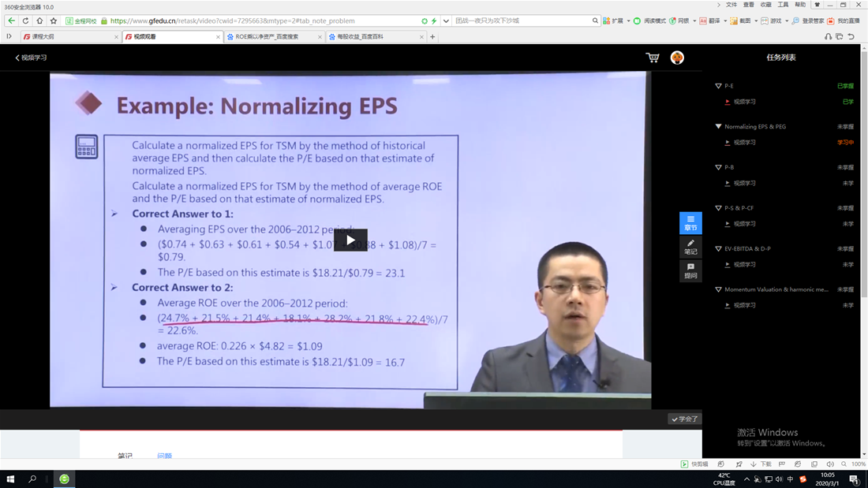This screenshot has height=488, width=868.
Task: Open 视频学习 under Normalizing EPS & PEG
Action: (745, 143)
